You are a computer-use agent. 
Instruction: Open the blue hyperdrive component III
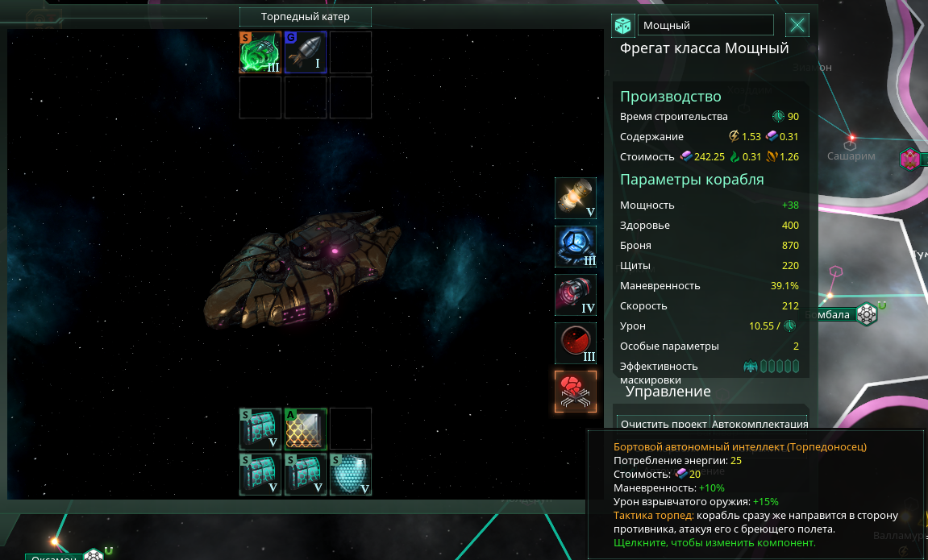pos(576,247)
